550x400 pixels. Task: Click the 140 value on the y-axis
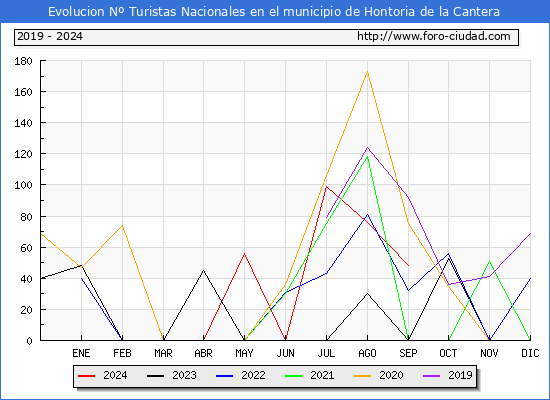23,123
